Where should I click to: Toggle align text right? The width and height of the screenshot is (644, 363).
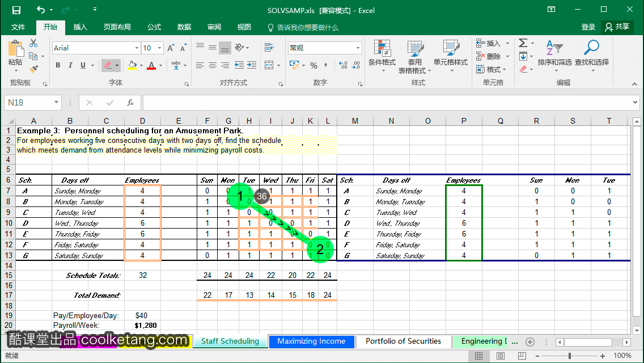(x=225, y=65)
